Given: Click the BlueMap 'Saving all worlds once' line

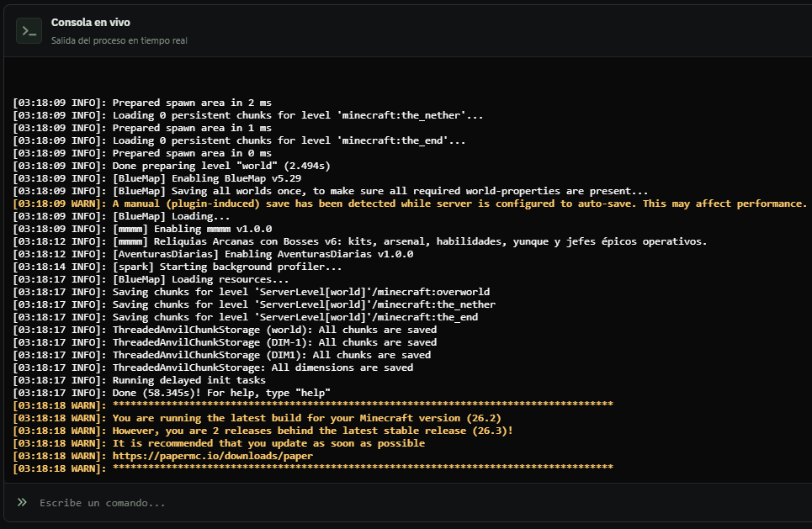Looking at the screenshot, I should [331, 191].
